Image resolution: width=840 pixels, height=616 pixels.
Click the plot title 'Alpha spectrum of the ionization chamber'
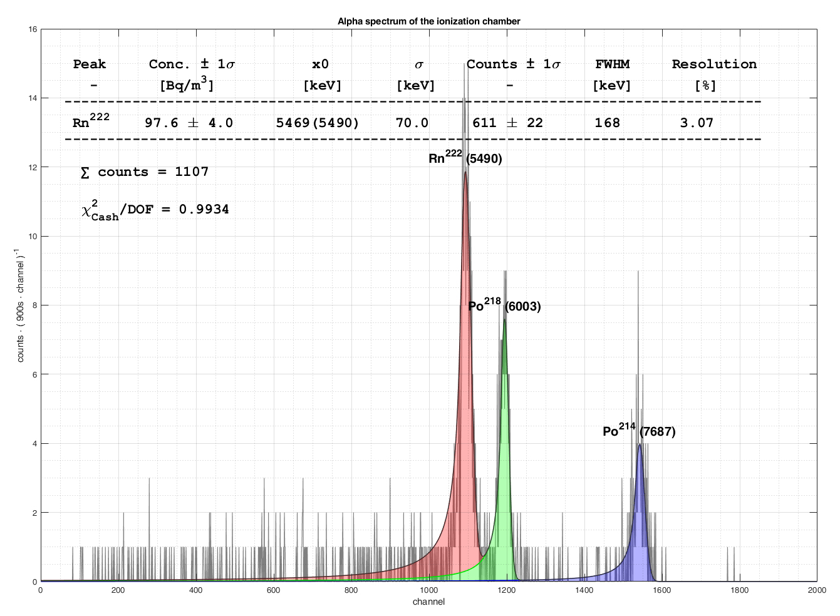pos(428,21)
